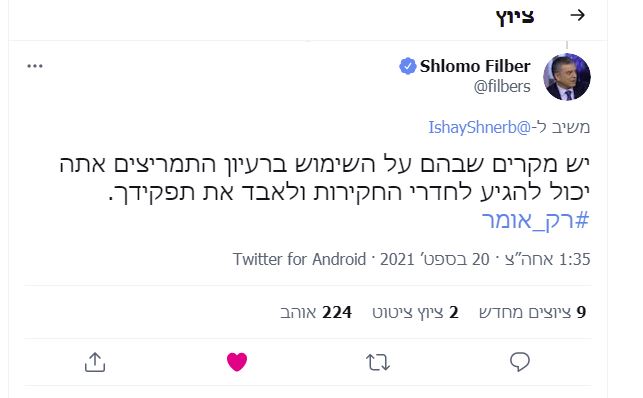Image resolution: width=643 pixels, height=398 pixels.
Task: Click the משיב ל- reply label
Action: coord(561,127)
